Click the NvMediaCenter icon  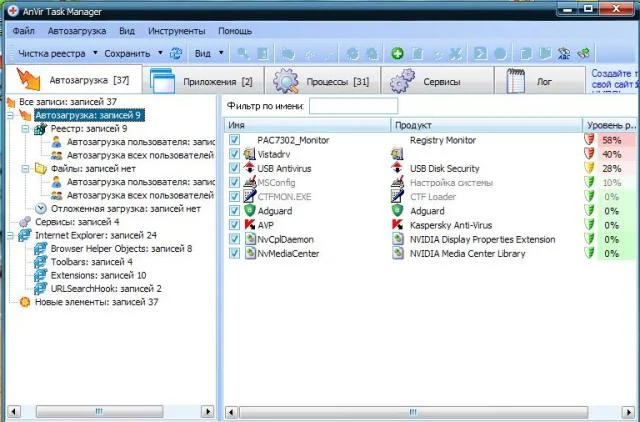pyautogui.click(x=249, y=253)
